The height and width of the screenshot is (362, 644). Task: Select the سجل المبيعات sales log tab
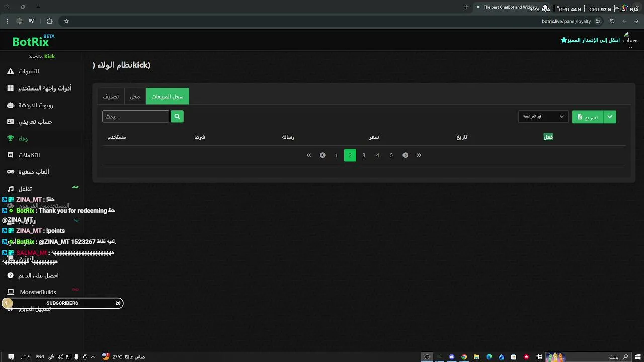click(168, 96)
